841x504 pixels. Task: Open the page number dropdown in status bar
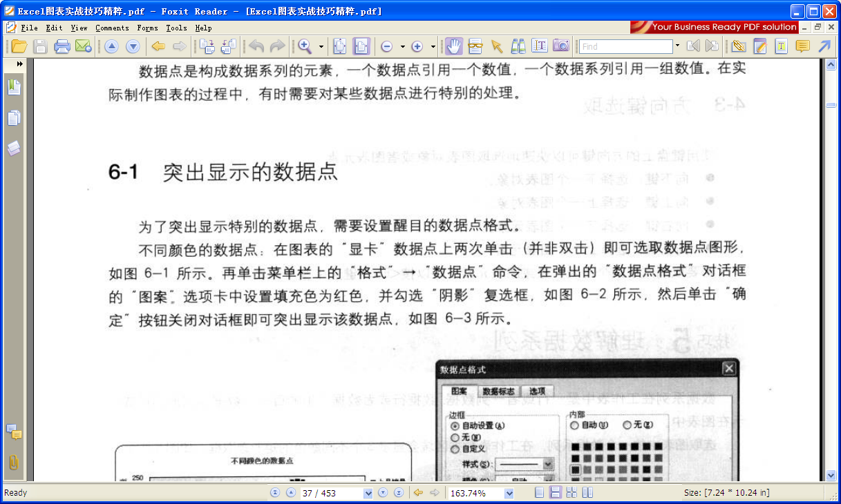(x=368, y=493)
